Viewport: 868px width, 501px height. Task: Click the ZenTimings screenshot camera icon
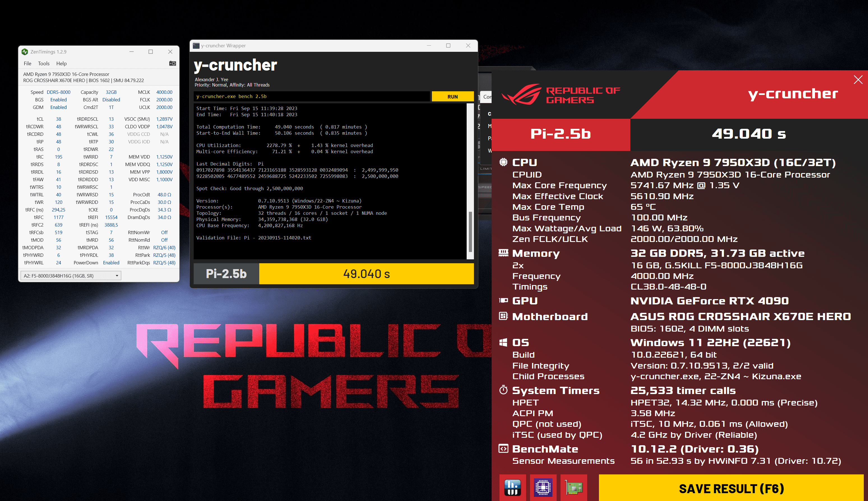pyautogui.click(x=172, y=63)
